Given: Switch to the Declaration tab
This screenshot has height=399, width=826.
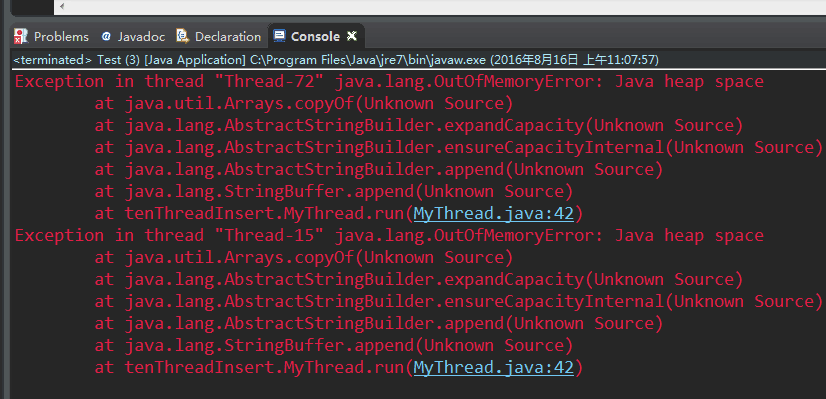Looking at the screenshot, I should (219, 36).
